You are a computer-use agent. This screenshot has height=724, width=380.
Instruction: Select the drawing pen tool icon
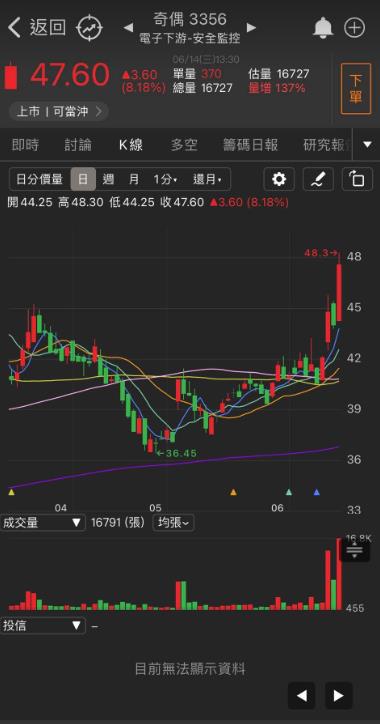[318, 179]
